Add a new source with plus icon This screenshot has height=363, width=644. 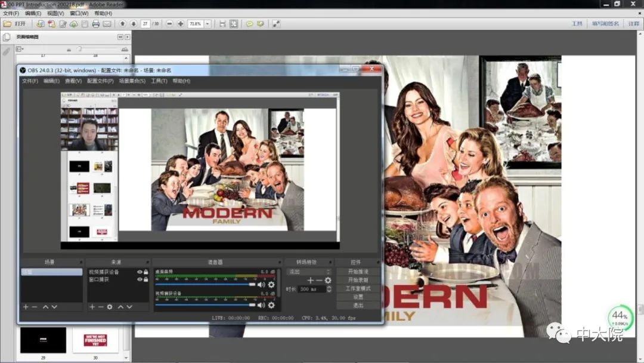[x=92, y=306]
